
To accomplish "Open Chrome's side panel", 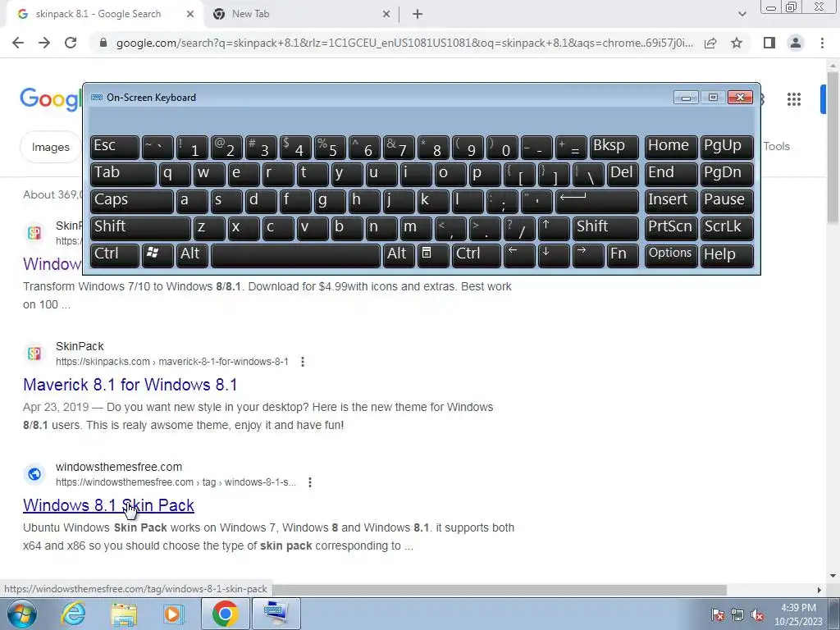I will [x=769, y=43].
